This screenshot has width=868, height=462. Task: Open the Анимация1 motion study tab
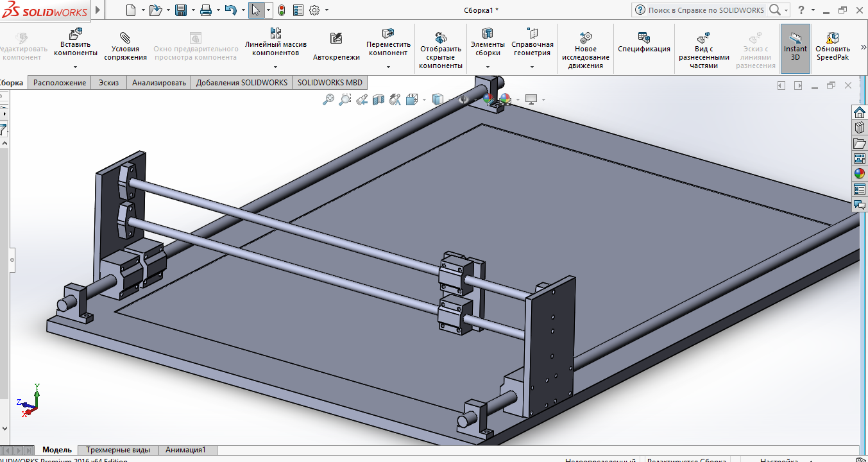click(186, 450)
